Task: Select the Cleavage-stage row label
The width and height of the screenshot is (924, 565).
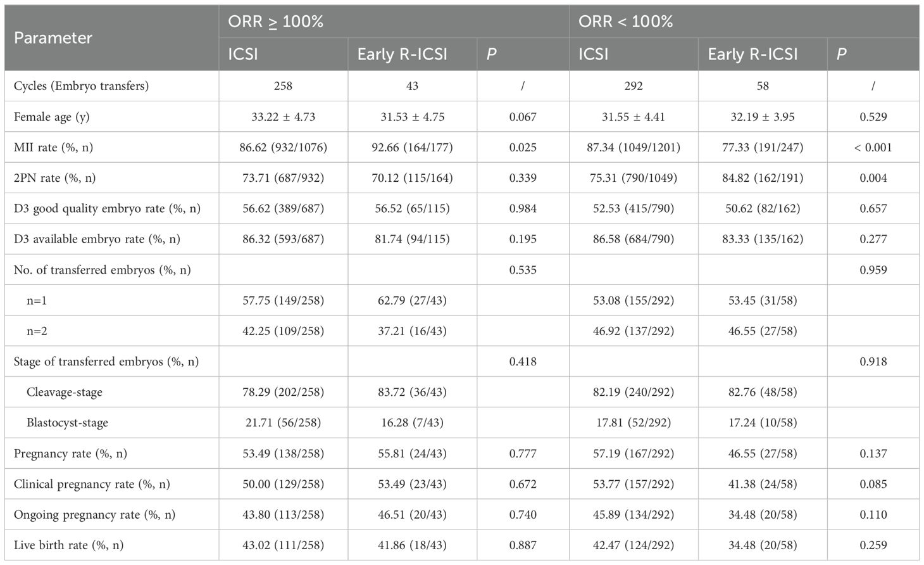Action: click(64, 392)
